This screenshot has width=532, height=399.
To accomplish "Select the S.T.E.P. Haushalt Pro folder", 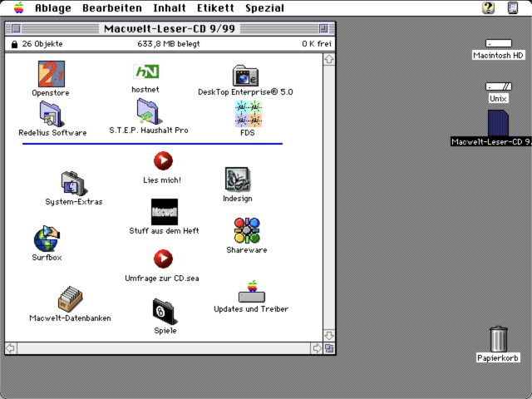I will [x=149, y=111].
